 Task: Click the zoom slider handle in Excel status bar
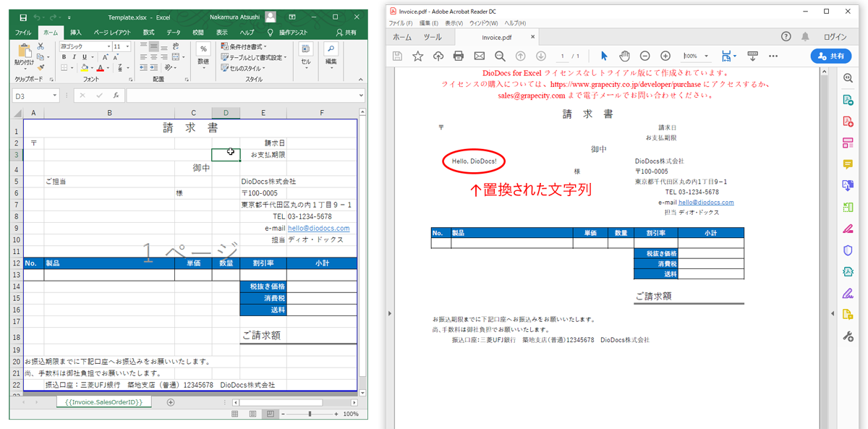click(x=310, y=414)
